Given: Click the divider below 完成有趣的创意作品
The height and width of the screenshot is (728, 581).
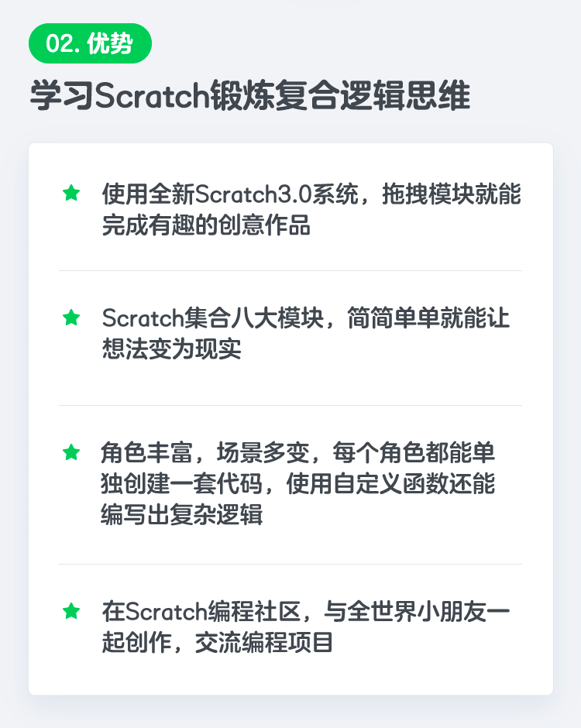Looking at the screenshot, I should tap(290, 270).
